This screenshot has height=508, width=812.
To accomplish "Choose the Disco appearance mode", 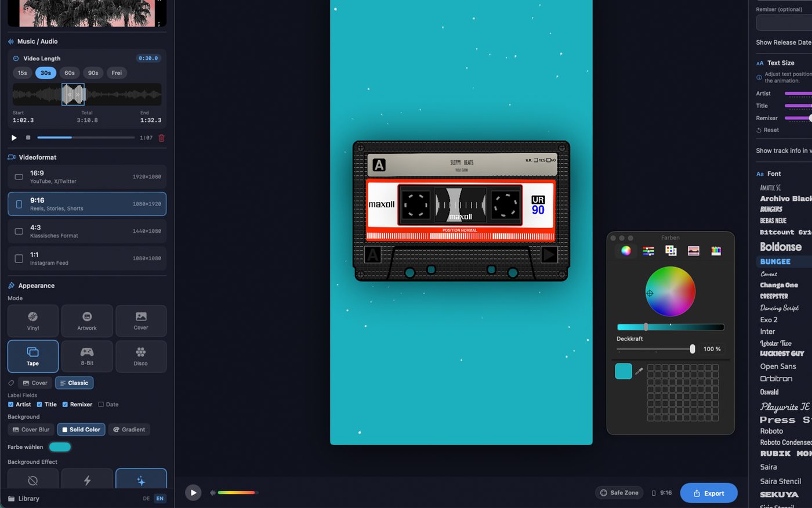I will click(140, 356).
